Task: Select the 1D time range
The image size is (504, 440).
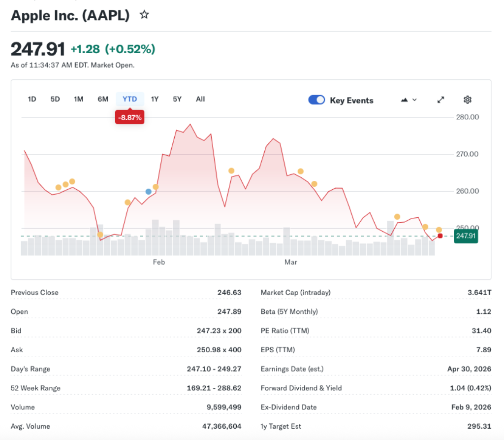Action: (32, 99)
